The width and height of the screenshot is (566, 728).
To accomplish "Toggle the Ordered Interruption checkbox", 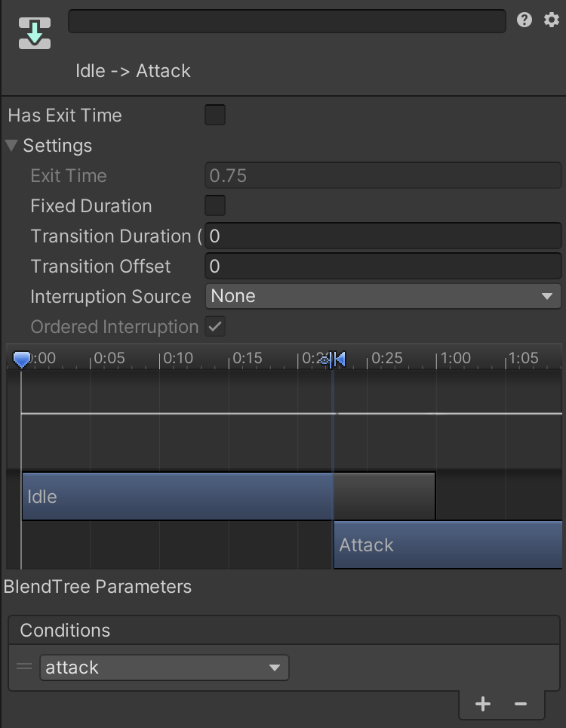I will pyautogui.click(x=215, y=327).
